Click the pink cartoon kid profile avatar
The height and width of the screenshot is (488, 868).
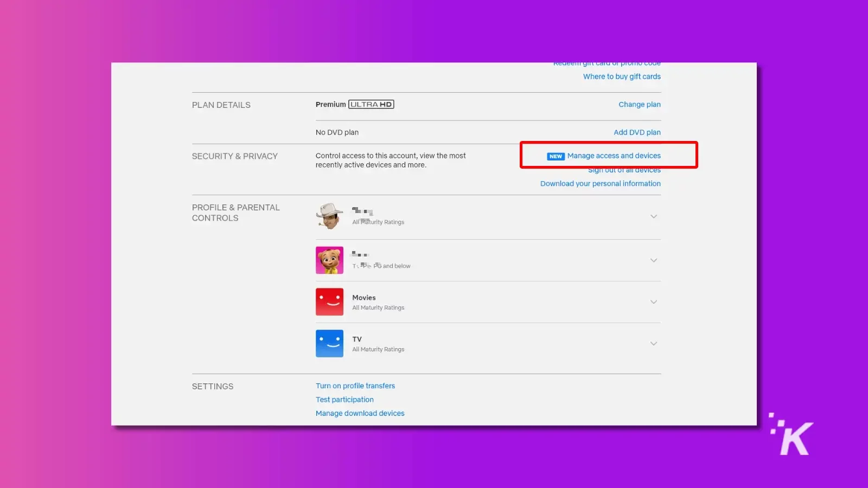329,260
